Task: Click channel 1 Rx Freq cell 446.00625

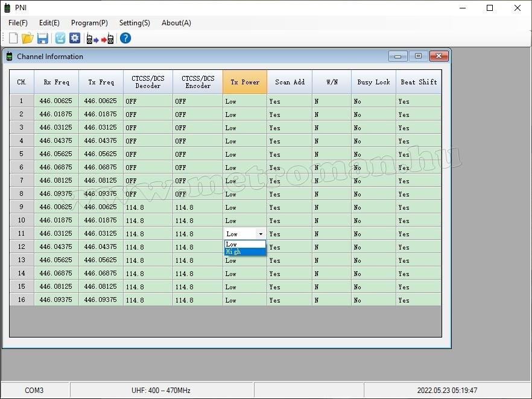Action: (56, 101)
